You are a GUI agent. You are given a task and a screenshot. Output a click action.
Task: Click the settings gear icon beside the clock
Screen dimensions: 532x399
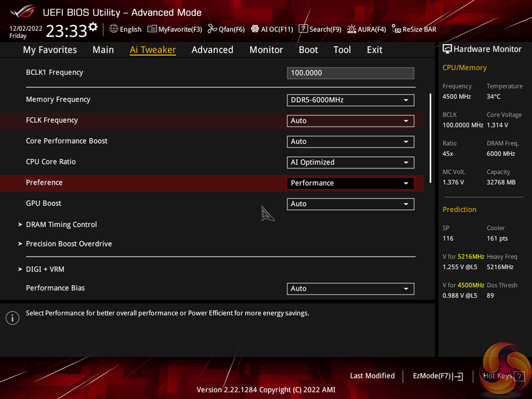point(93,27)
